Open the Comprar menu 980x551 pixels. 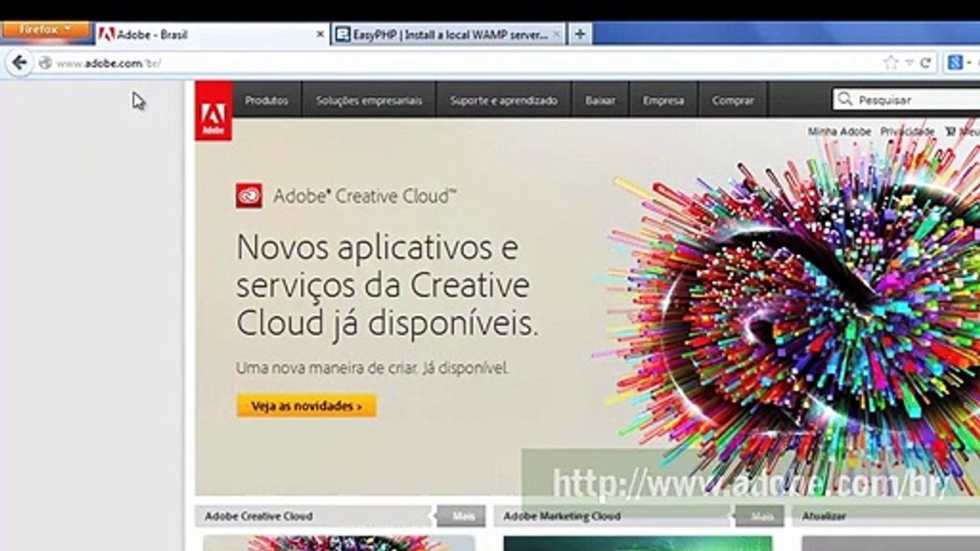[x=733, y=100]
